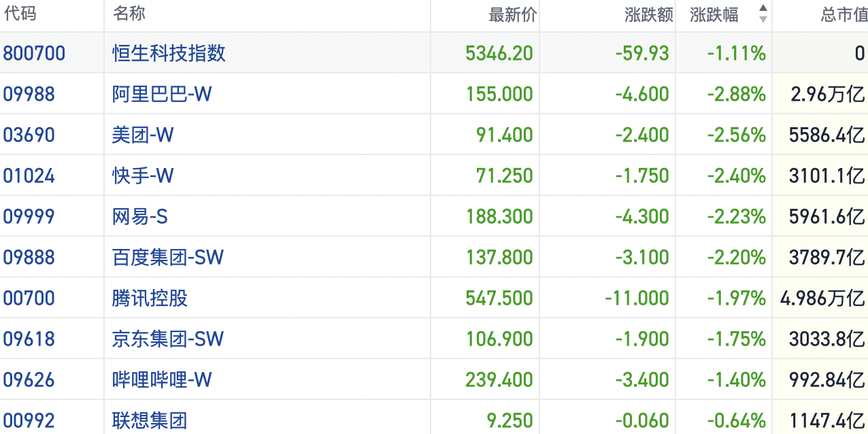Viewport: 868px width, 434px height.
Task: Sort by the 总市值 column header
Action: click(844, 15)
